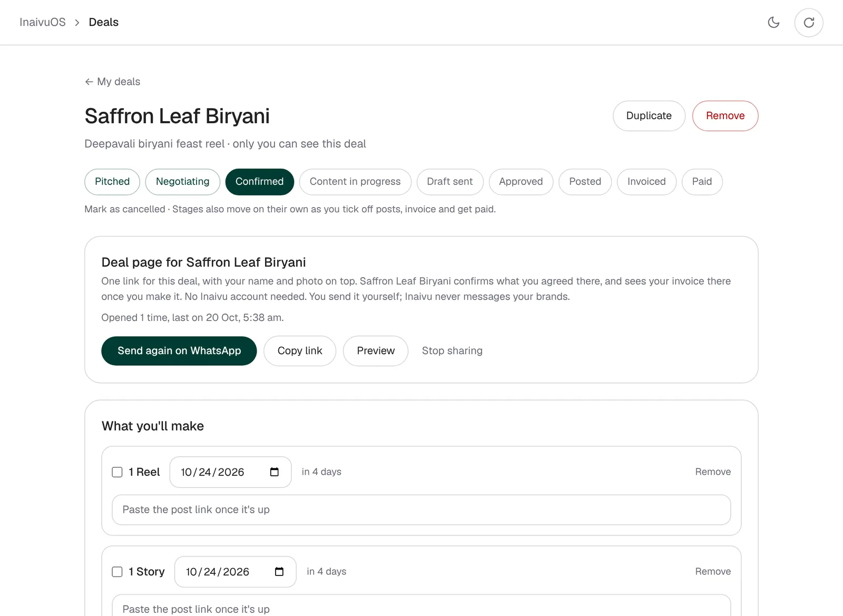
Task: Click the Reel post link input
Action: (421, 510)
